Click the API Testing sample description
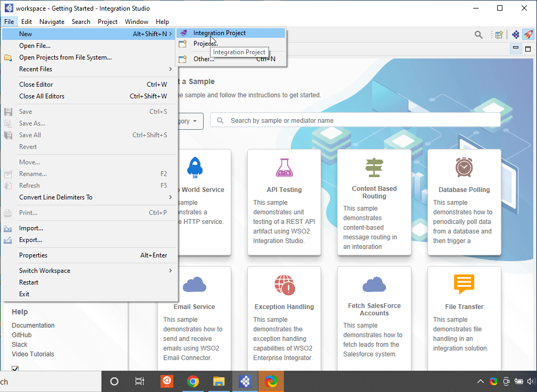This screenshot has height=392, width=537. tap(284, 222)
